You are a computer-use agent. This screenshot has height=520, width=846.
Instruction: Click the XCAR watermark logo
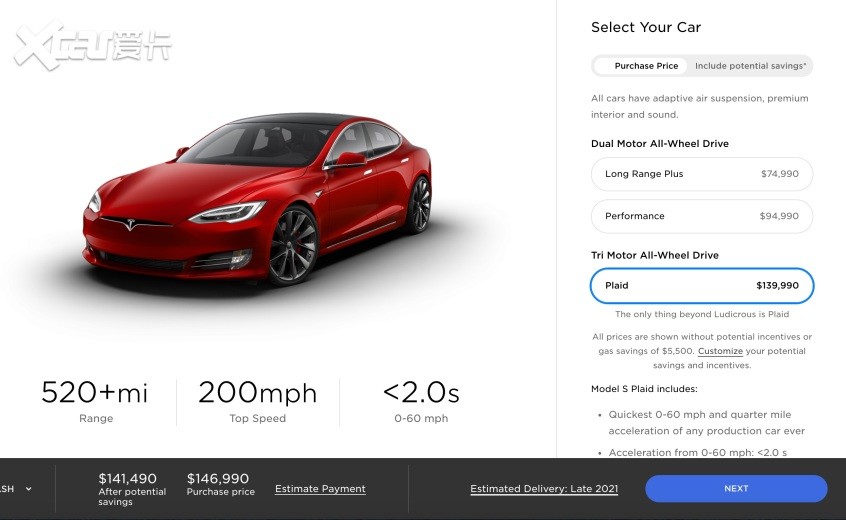point(93,46)
